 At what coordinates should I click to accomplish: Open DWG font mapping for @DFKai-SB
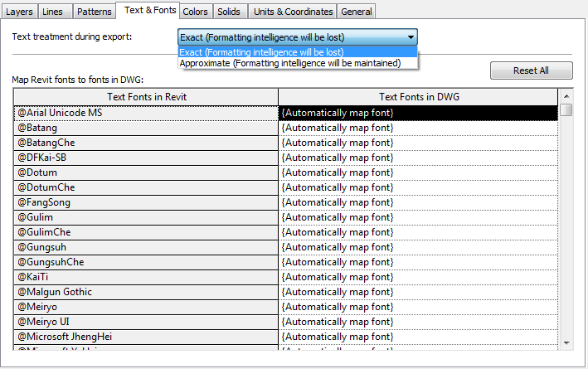pos(418,158)
